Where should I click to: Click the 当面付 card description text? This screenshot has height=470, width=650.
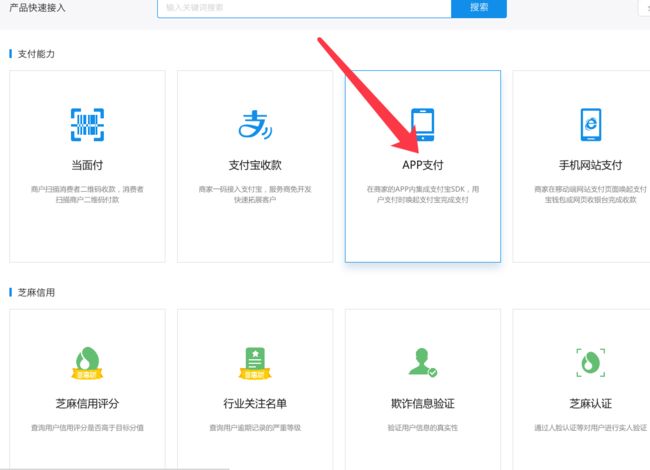(x=87, y=194)
